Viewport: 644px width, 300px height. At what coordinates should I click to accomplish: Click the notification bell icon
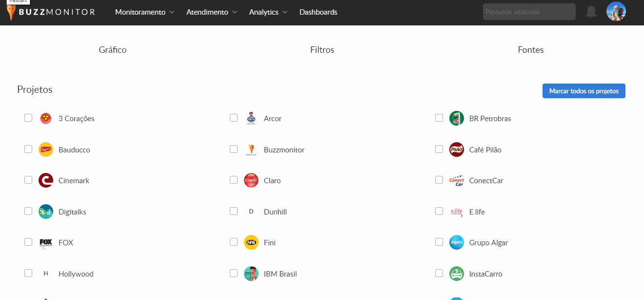591,12
